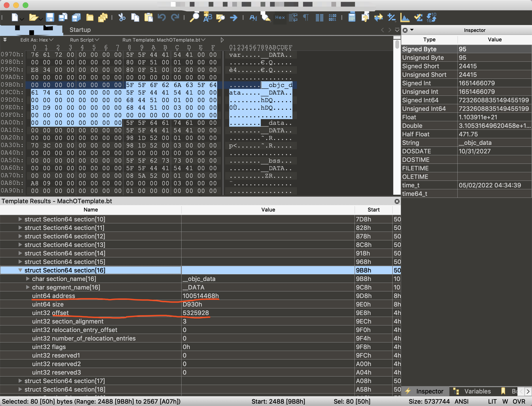Click the Base Converter 10/16 icon
Screen dimensions: 532x406
coord(431,17)
